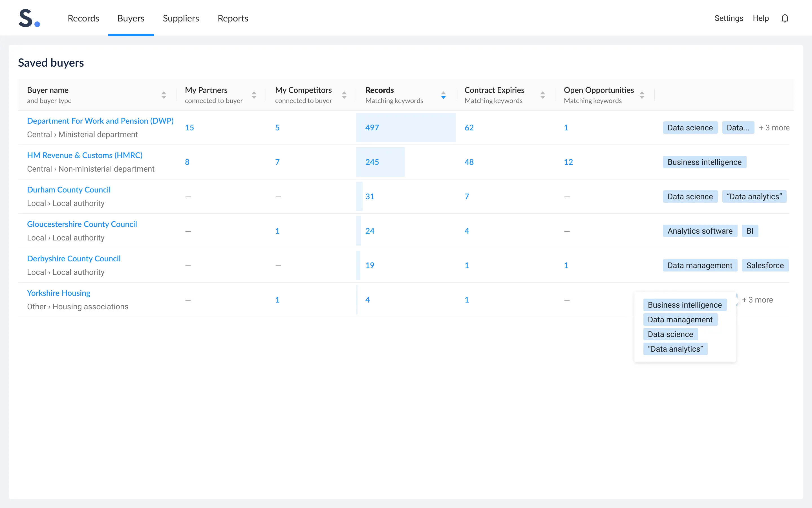Click Durham's "Data analytics" keyword tag

click(754, 196)
